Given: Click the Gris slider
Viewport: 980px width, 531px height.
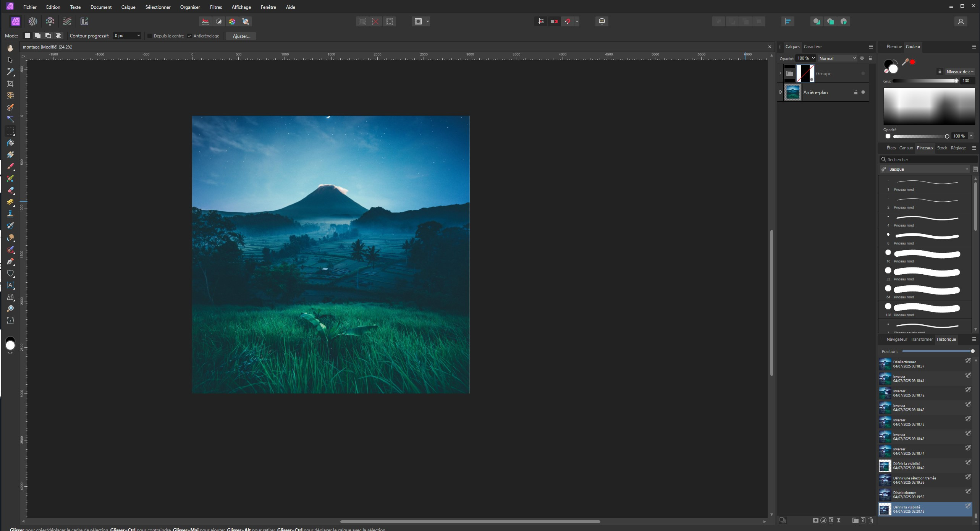Looking at the screenshot, I should [x=925, y=81].
